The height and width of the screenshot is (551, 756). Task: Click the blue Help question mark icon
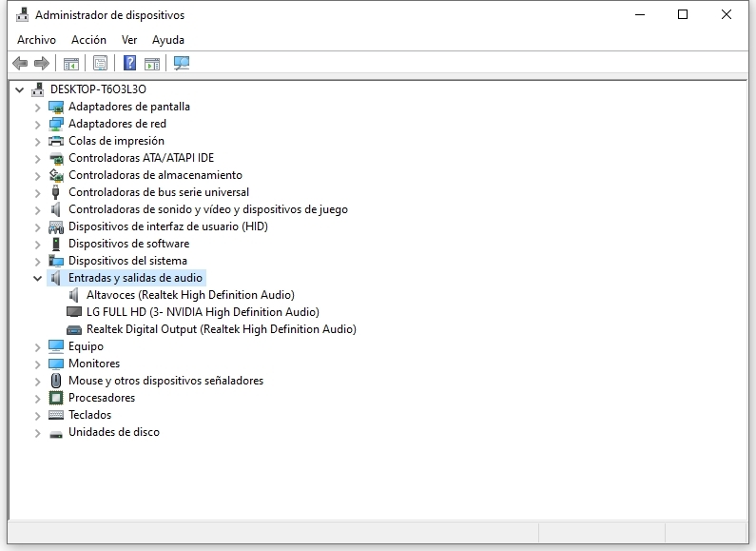129,63
